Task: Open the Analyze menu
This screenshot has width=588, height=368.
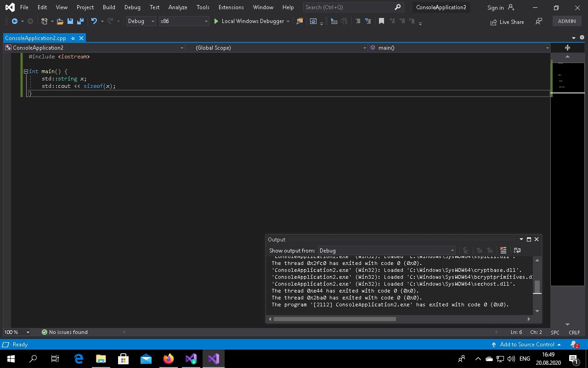Action: [178, 7]
